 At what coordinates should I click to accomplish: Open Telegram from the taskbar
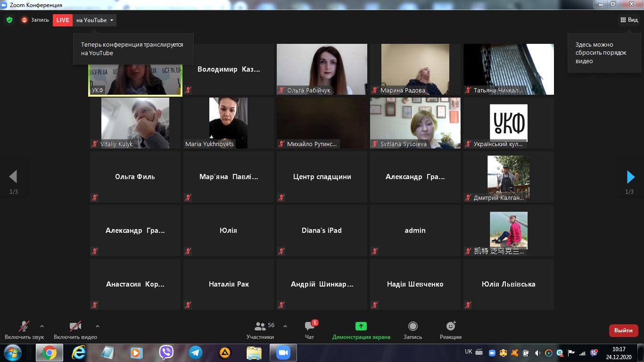tap(195, 353)
